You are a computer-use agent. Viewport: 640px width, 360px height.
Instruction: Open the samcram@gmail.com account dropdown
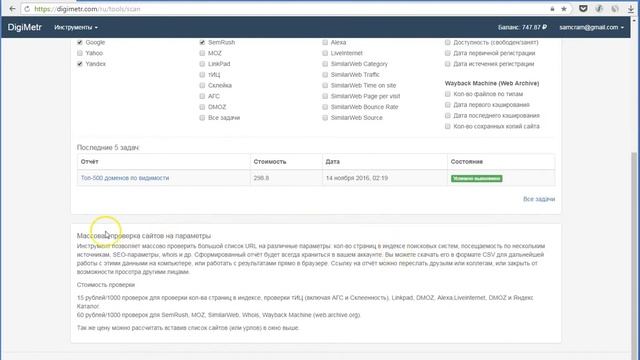point(591,27)
